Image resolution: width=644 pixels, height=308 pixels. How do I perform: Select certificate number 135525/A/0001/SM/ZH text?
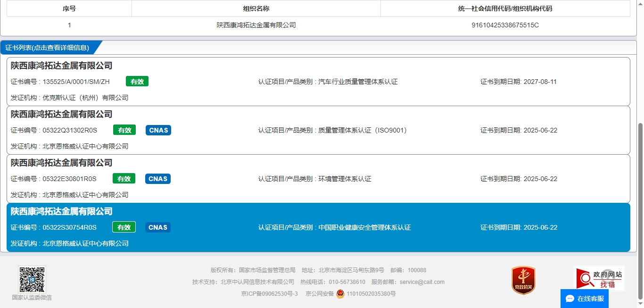tap(76, 82)
